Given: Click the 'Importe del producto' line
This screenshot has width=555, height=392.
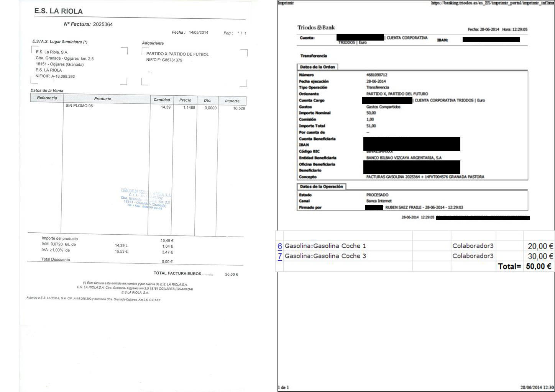Looking at the screenshot, I should 59,238.
